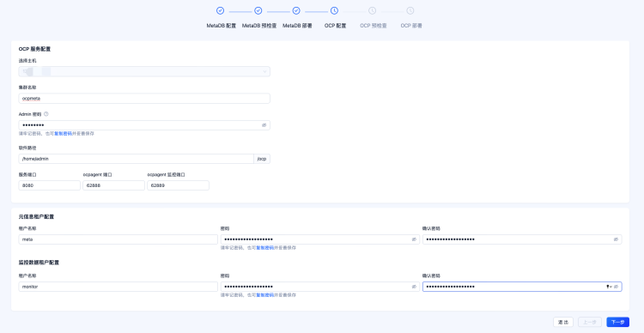The image size is (644, 333).
Task: Click the meta tenant 确认密码 field
Action: (522, 239)
